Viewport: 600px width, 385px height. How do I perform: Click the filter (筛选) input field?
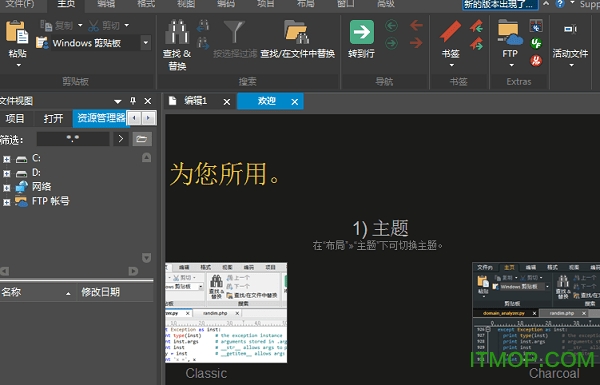[73, 139]
